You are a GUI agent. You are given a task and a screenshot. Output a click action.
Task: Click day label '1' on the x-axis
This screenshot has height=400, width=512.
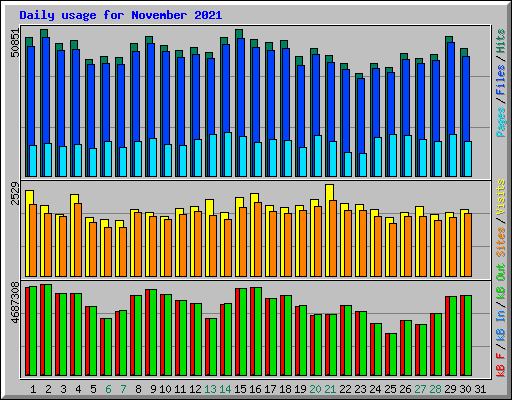click(33, 389)
